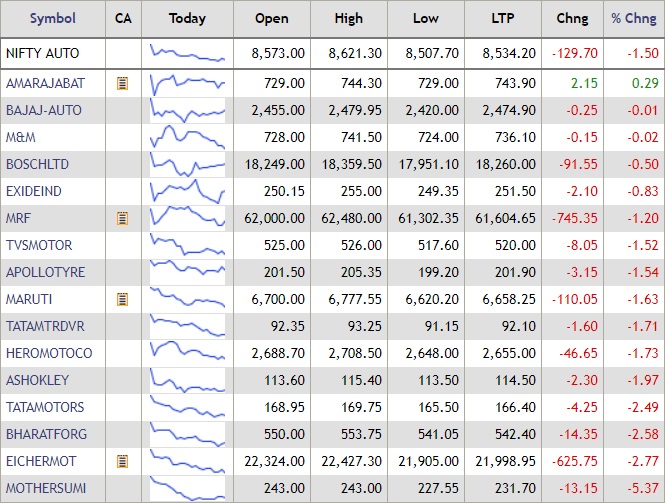Screen dimensions: 665x503
Task: Click the % Chng column header
Action: [634, 18]
